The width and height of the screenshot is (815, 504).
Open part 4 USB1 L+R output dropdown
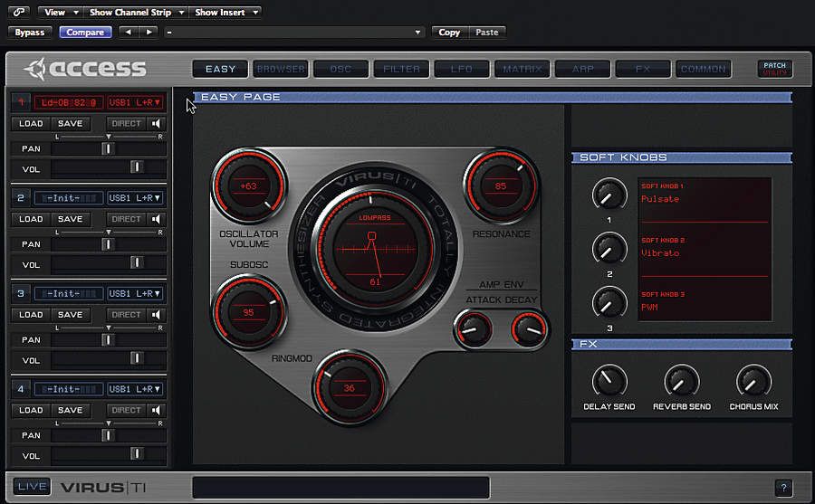point(135,389)
